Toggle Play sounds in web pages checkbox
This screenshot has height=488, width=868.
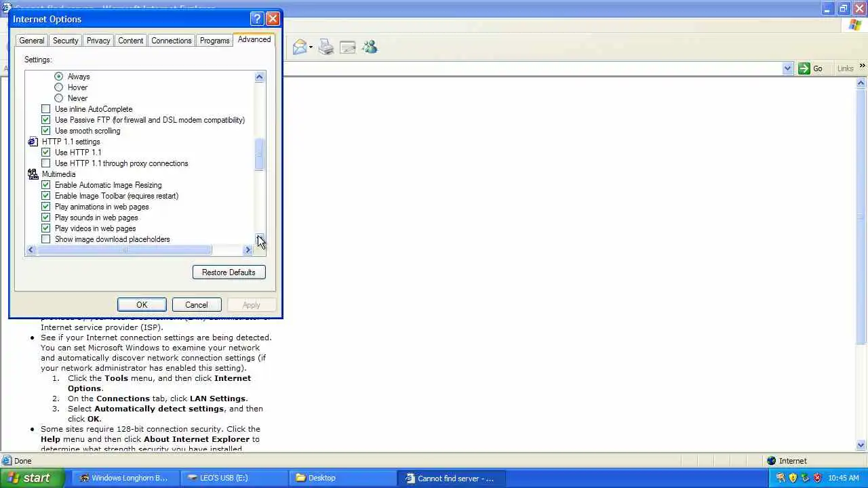(46, 218)
